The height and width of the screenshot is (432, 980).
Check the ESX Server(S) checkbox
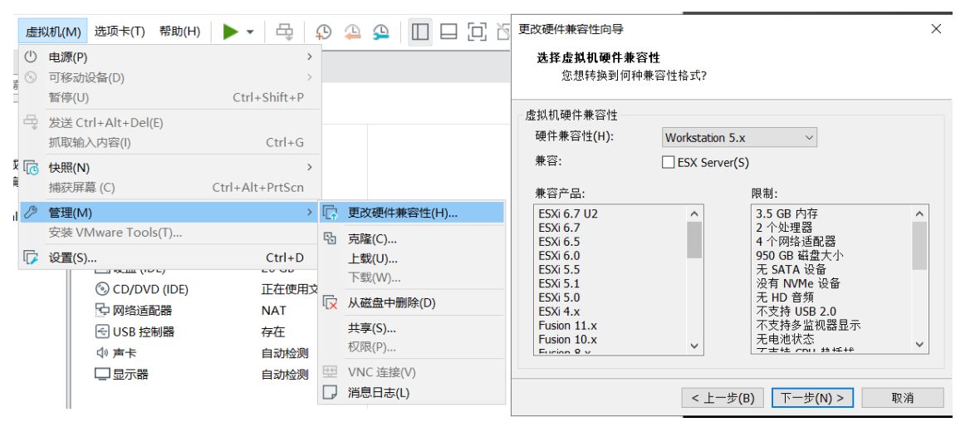[668, 163]
